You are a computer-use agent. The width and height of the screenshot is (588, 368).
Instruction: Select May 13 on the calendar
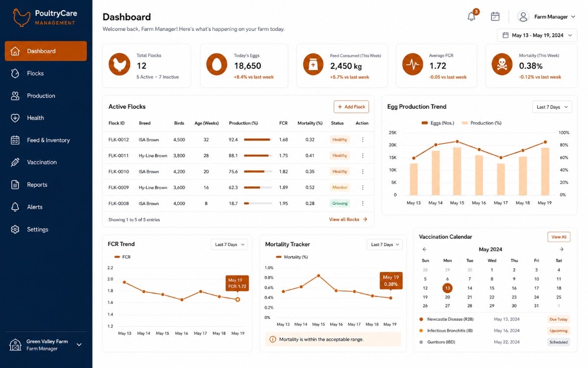pos(447,288)
